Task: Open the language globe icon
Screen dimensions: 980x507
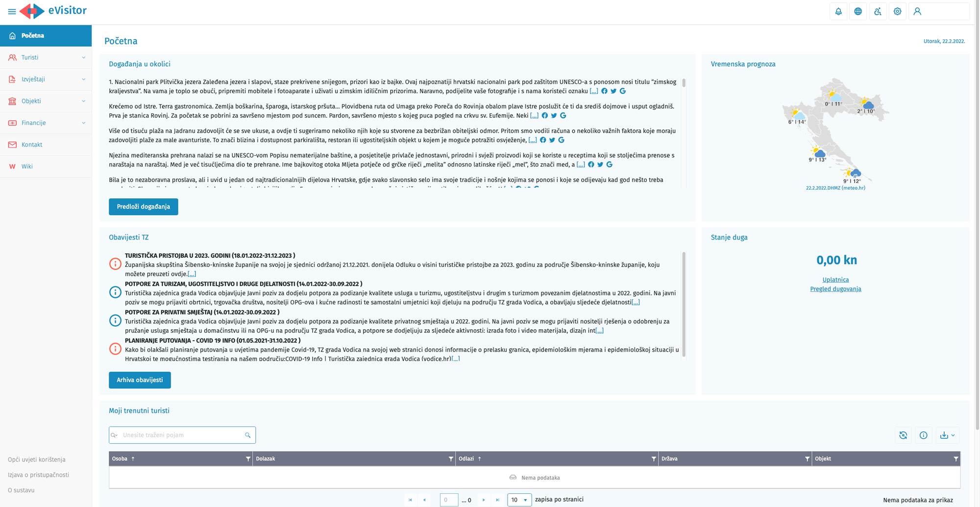Action: pos(858,11)
